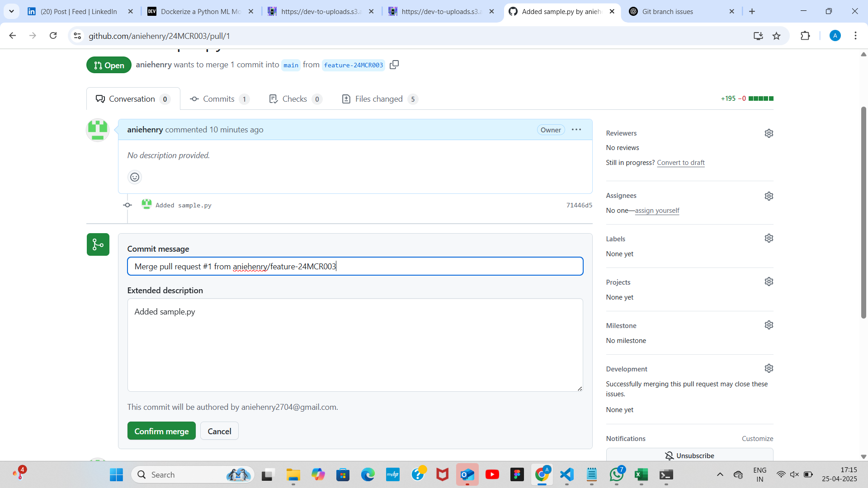Open Labels settings gear
Image resolution: width=868 pixels, height=488 pixels.
(769, 238)
